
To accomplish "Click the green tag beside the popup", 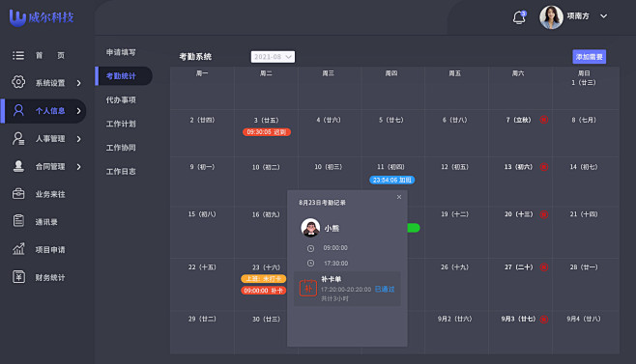I will (414, 228).
